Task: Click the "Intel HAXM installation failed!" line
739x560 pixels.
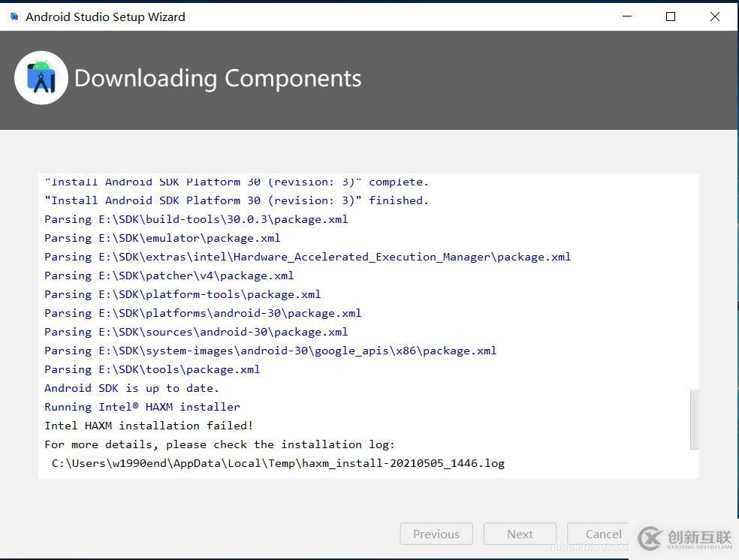Action: pyautogui.click(x=149, y=426)
